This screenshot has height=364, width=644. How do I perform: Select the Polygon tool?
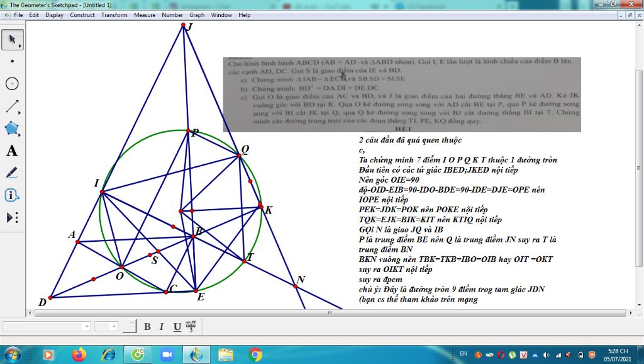point(13,128)
